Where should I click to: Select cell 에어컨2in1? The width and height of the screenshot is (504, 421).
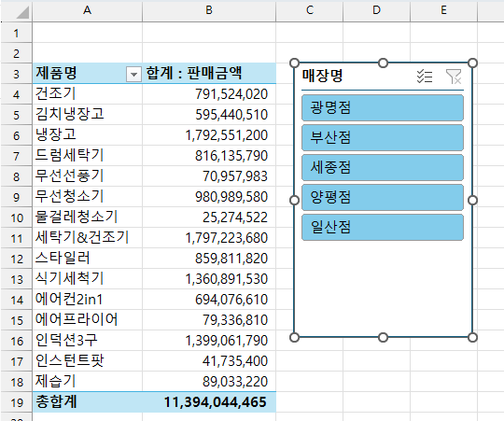(x=87, y=300)
